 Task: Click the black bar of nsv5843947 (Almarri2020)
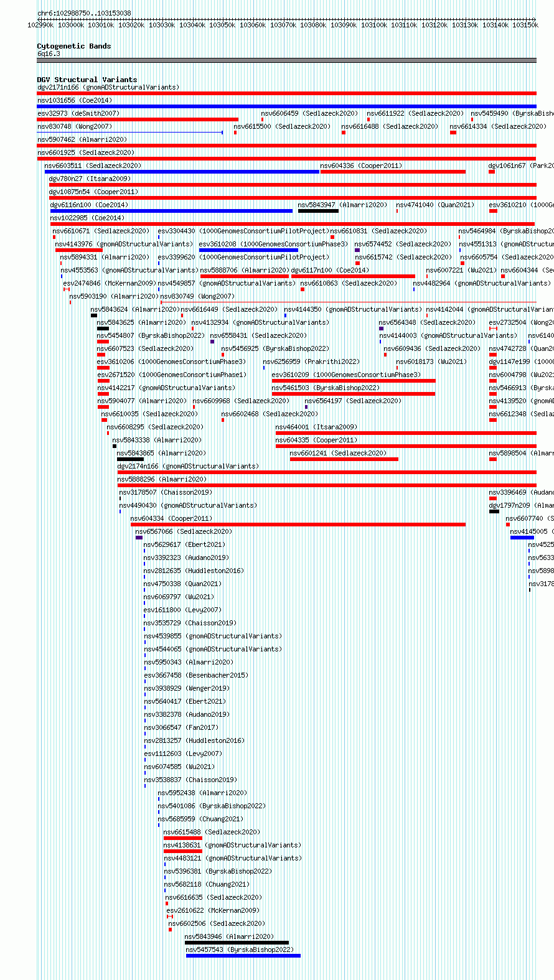318,211
